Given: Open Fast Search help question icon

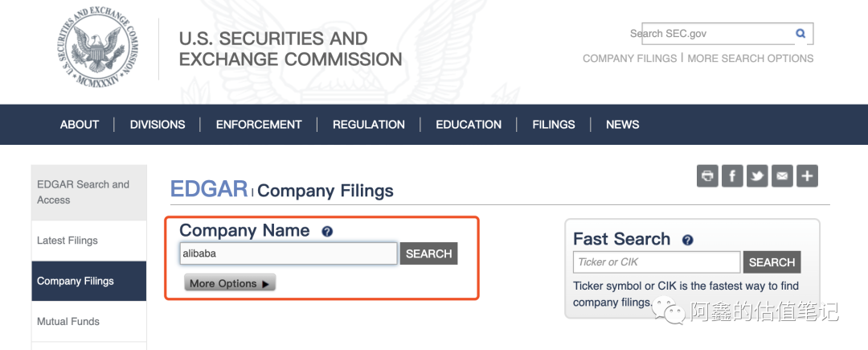Looking at the screenshot, I should click(687, 240).
